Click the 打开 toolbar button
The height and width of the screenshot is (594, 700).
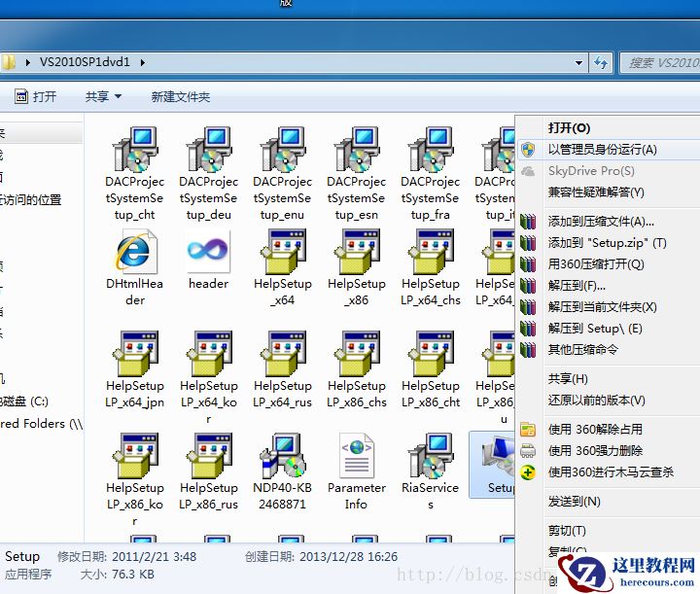pos(35,96)
